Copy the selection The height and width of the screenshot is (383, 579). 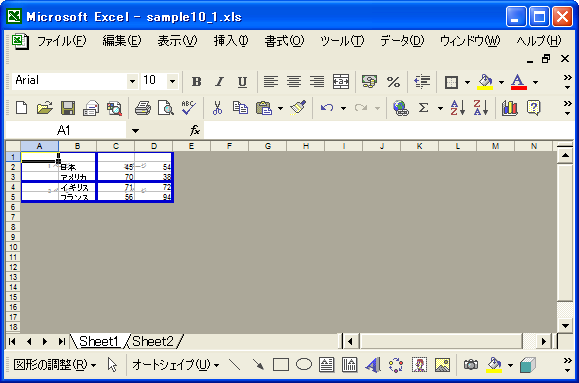(240, 108)
